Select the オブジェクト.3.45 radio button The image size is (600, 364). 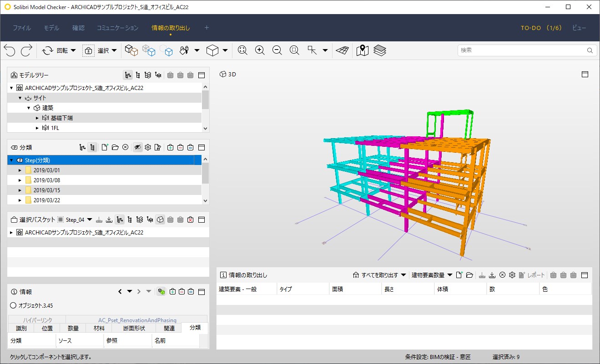coord(13,305)
